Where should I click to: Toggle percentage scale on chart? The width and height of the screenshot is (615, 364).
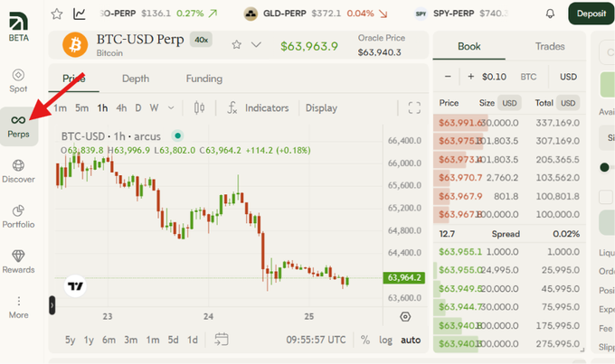point(365,340)
